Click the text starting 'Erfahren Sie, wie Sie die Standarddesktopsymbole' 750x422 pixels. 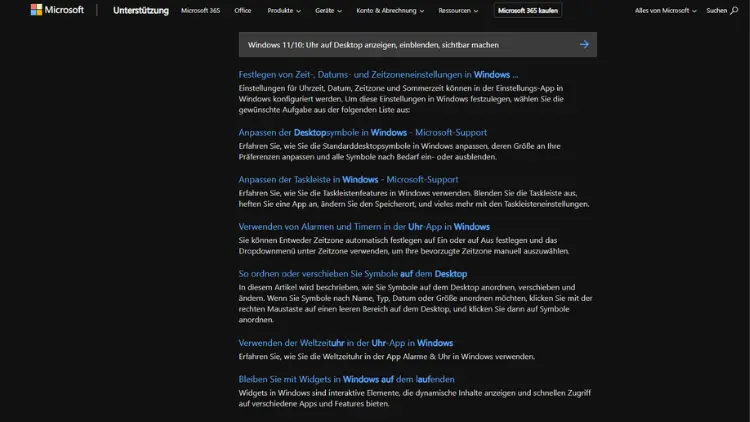tap(399, 151)
